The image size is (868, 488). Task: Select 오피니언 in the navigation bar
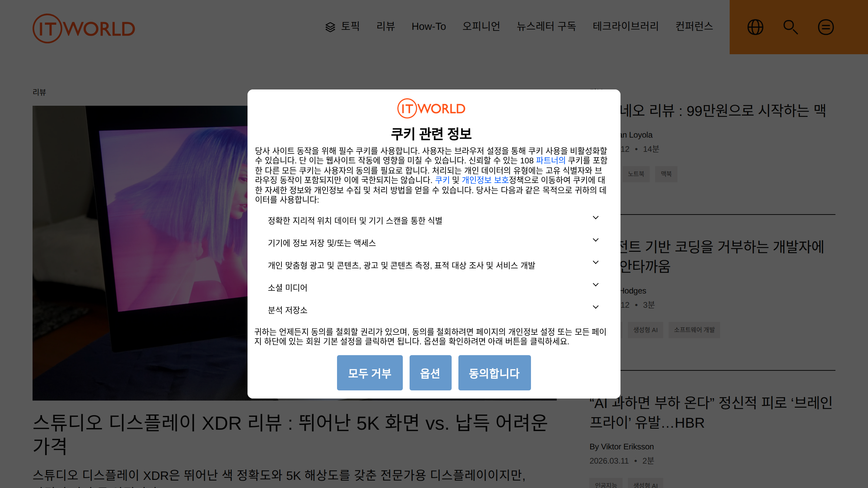482,27
